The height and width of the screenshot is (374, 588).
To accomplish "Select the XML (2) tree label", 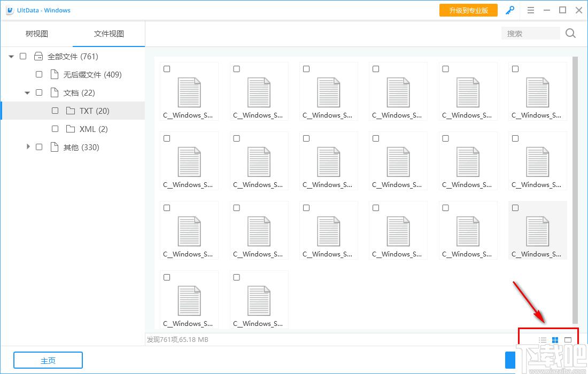I will (x=94, y=129).
